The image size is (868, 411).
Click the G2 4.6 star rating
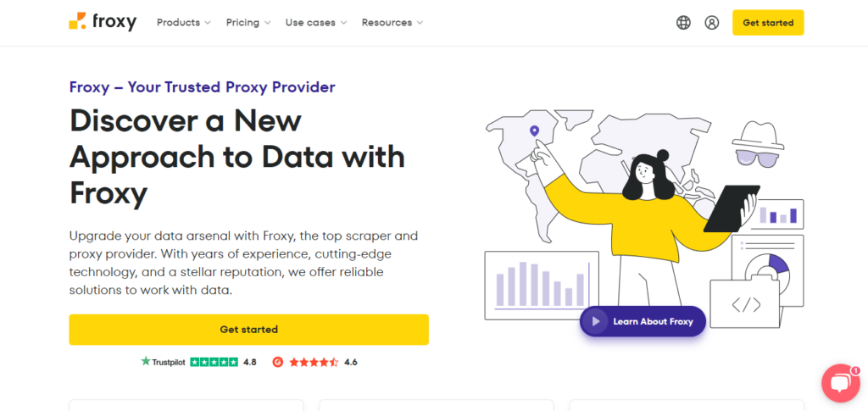(314, 362)
